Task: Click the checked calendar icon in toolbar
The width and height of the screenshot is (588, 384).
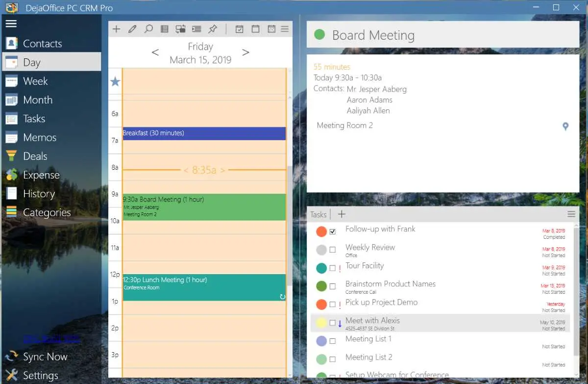Action: click(x=240, y=29)
